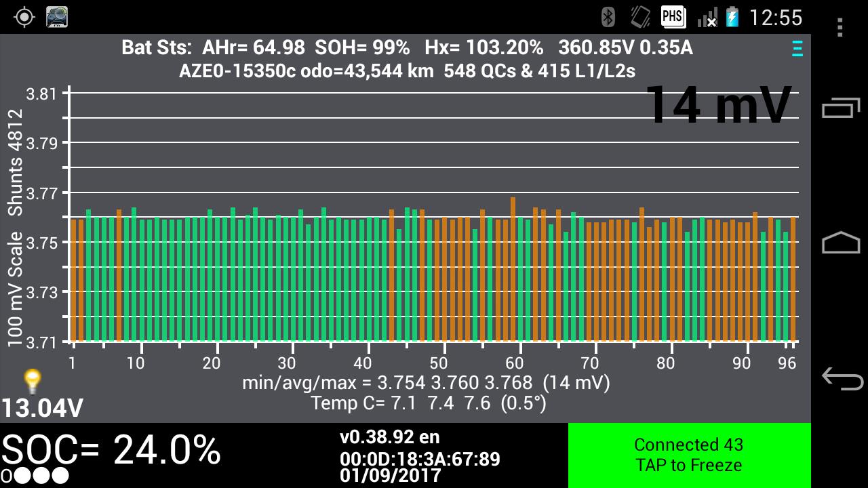Tap the Bat Sts AHr= 64.98 line
The image size is (868, 488).
pos(407,48)
